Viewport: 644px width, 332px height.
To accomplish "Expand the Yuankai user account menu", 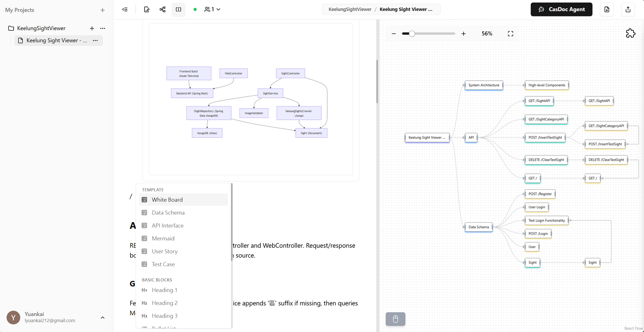I will point(102,317).
